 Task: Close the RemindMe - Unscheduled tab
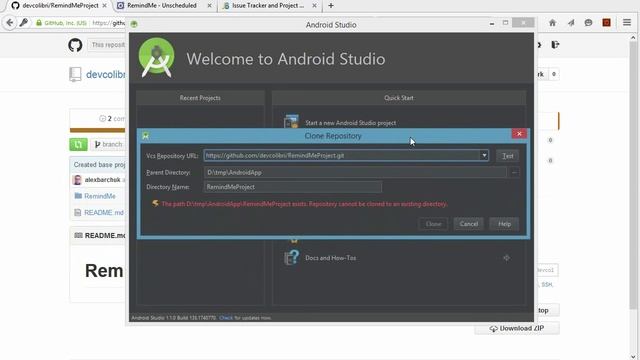[209, 6]
